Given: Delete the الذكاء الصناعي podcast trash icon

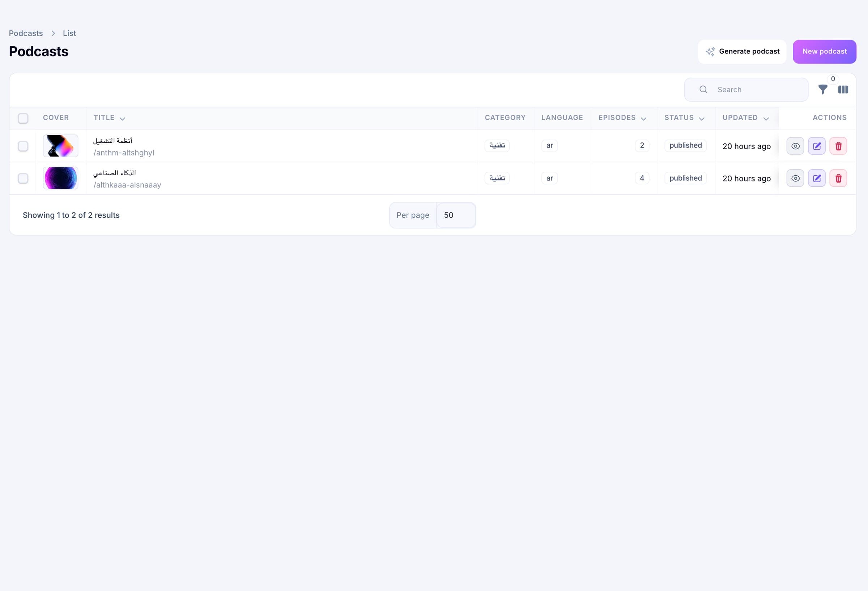Looking at the screenshot, I should [838, 179].
